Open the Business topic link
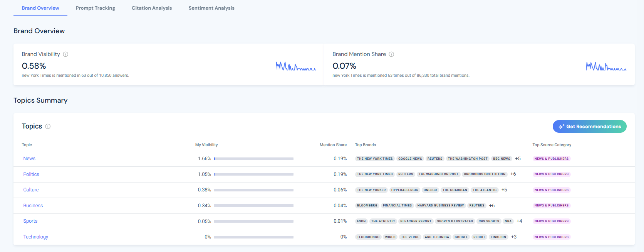Screen dimensions: 644x252 click(x=33, y=206)
